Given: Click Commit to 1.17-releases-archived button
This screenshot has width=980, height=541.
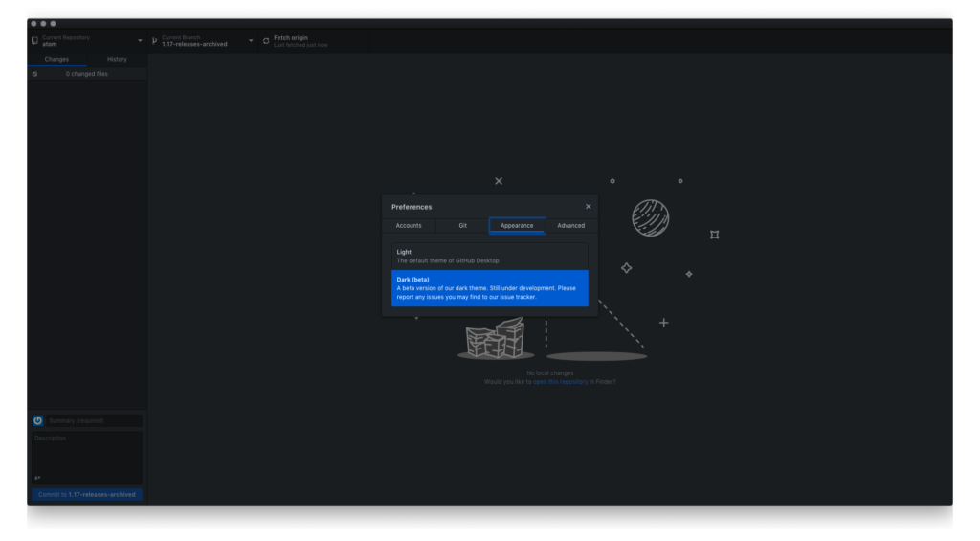Looking at the screenshot, I should pyautogui.click(x=87, y=495).
